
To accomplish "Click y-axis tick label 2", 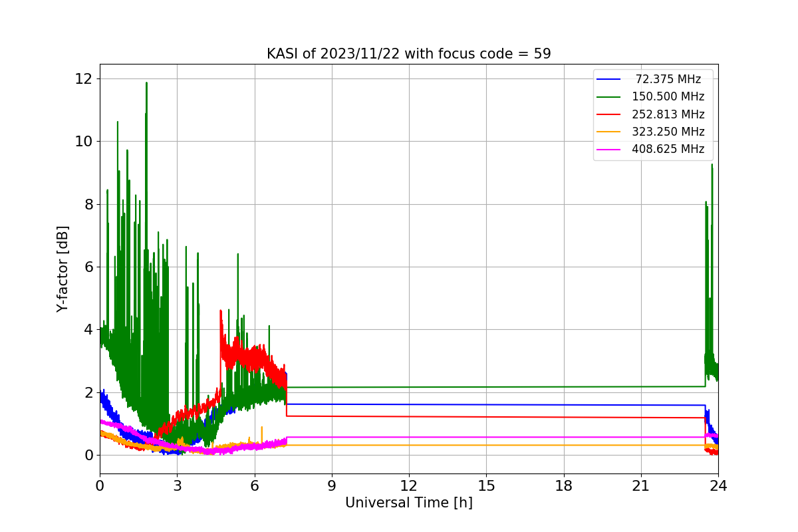I will point(88,392).
